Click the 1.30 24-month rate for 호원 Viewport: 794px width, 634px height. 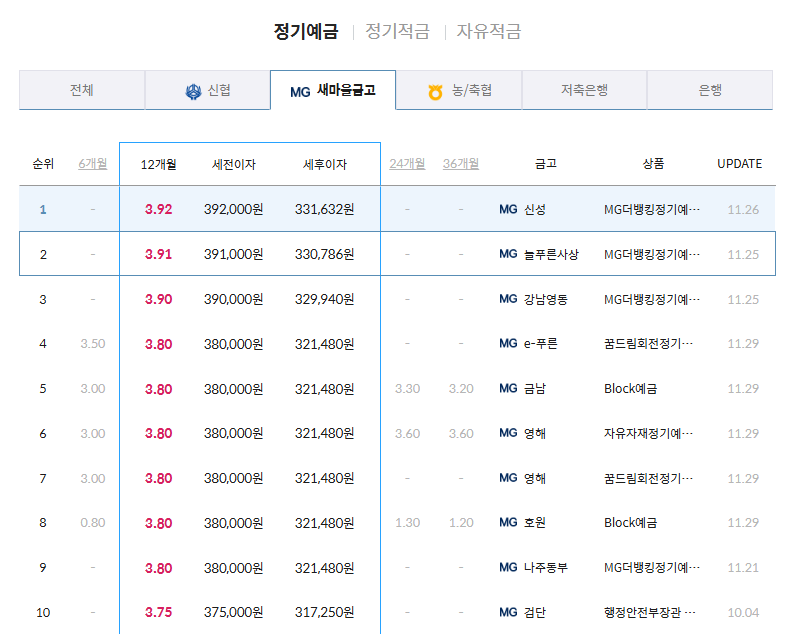pos(407,523)
